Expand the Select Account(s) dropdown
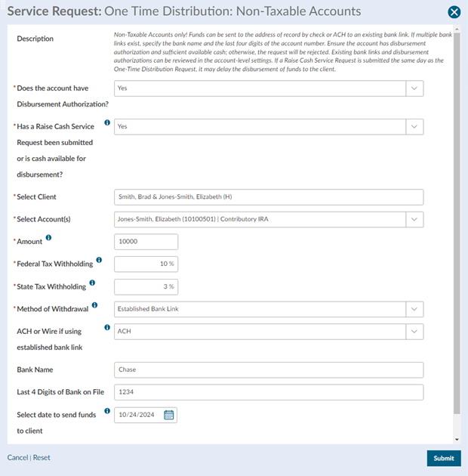 click(x=414, y=219)
